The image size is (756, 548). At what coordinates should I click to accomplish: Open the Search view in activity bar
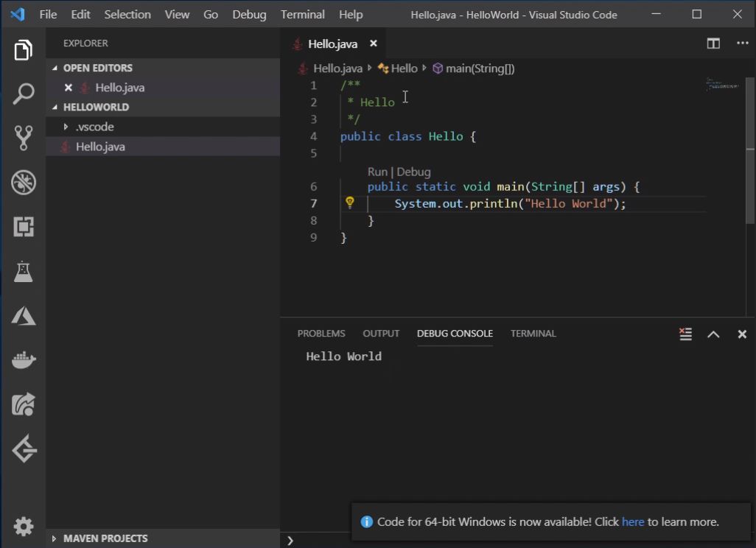coord(24,94)
